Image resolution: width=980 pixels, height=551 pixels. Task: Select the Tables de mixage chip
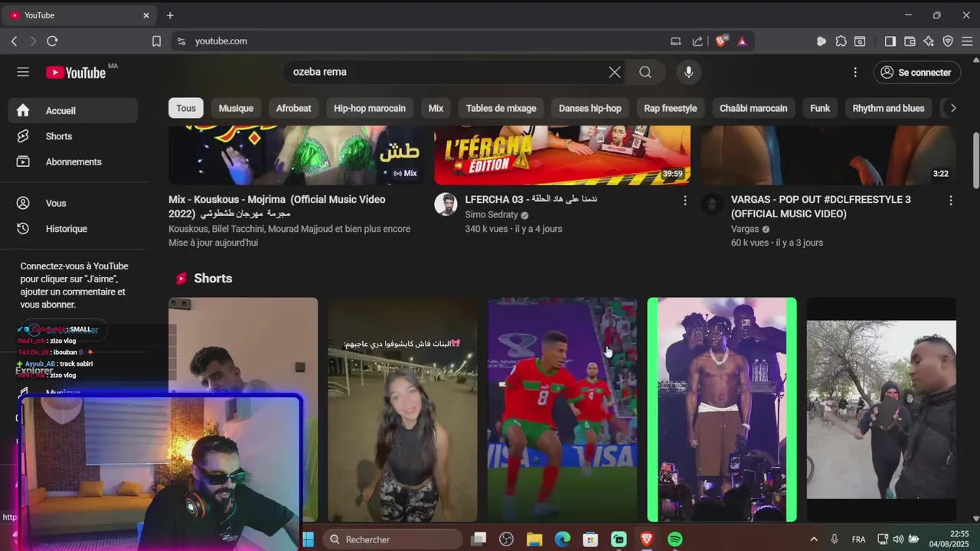click(x=501, y=108)
